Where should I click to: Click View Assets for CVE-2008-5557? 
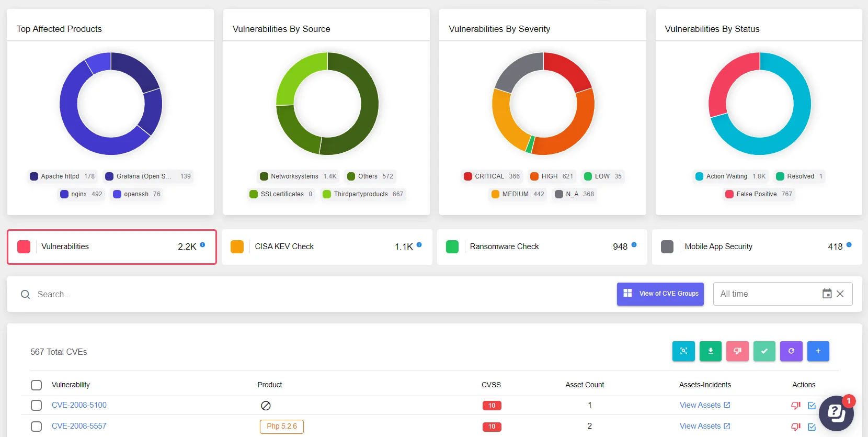[704, 426]
